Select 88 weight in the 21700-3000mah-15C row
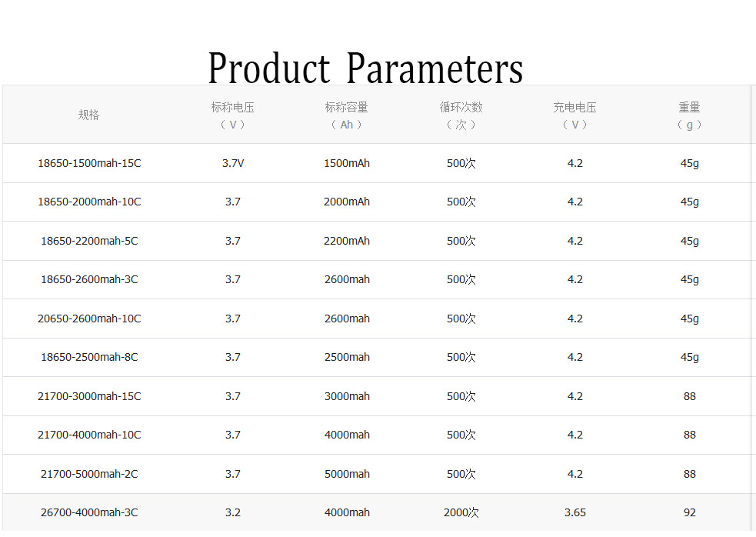The image size is (756, 537). click(x=689, y=396)
